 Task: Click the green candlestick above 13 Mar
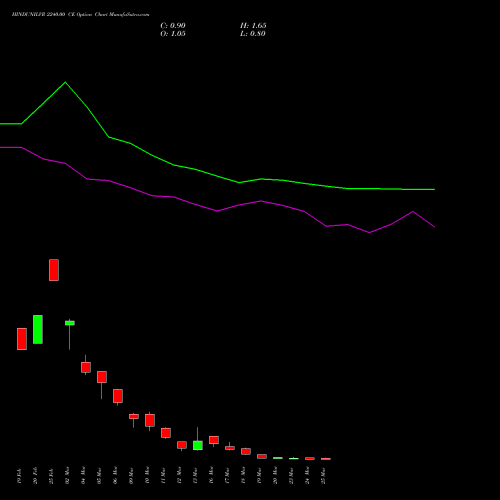[x=198, y=445]
